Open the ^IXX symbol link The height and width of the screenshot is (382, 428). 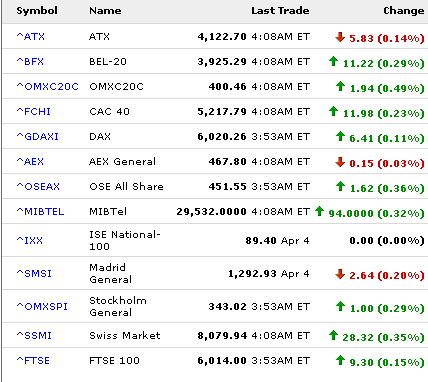30,240
